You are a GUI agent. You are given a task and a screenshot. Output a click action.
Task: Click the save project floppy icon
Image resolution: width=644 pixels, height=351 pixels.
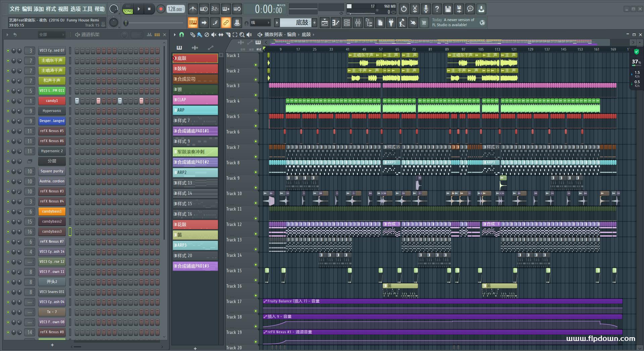click(448, 9)
